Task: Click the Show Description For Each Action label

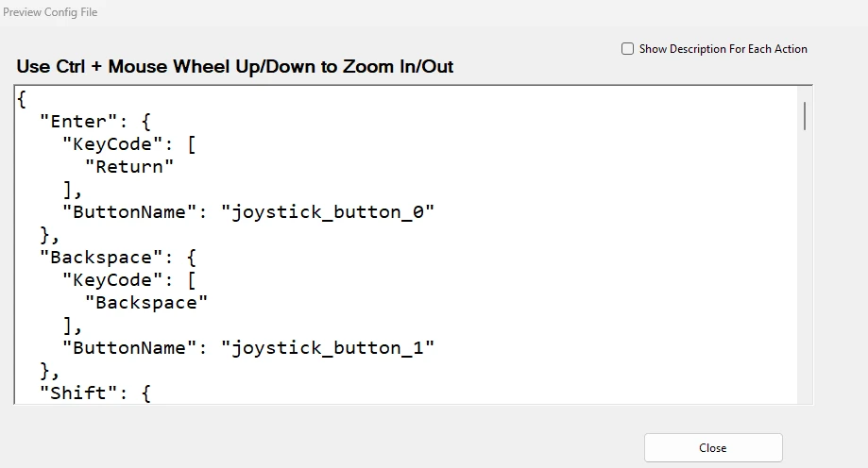Action: coord(723,49)
